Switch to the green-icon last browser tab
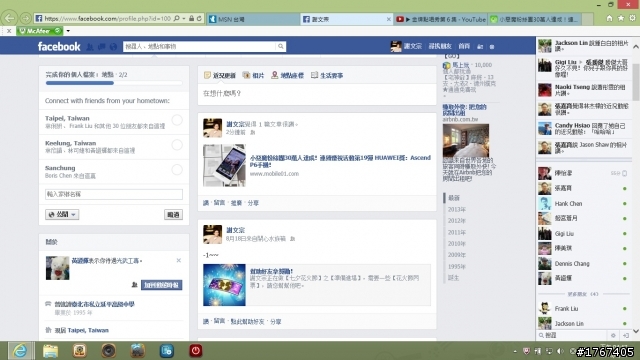 click(x=535, y=19)
